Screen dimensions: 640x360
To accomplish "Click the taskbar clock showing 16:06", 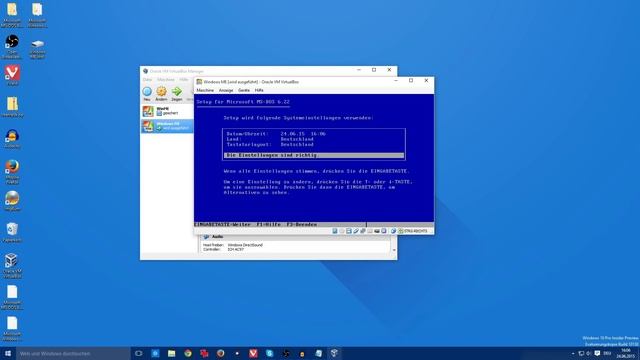I will click(625, 353).
